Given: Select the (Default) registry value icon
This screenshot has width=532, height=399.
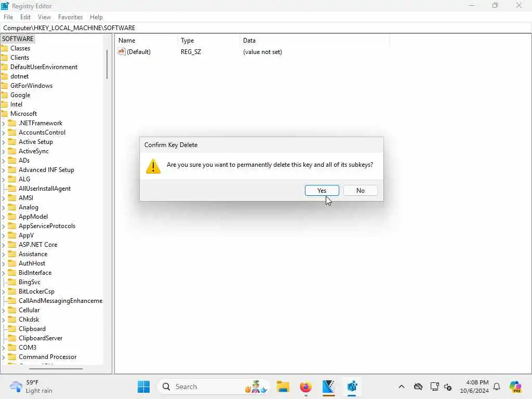Looking at the screenshot, I should (122, 51).
